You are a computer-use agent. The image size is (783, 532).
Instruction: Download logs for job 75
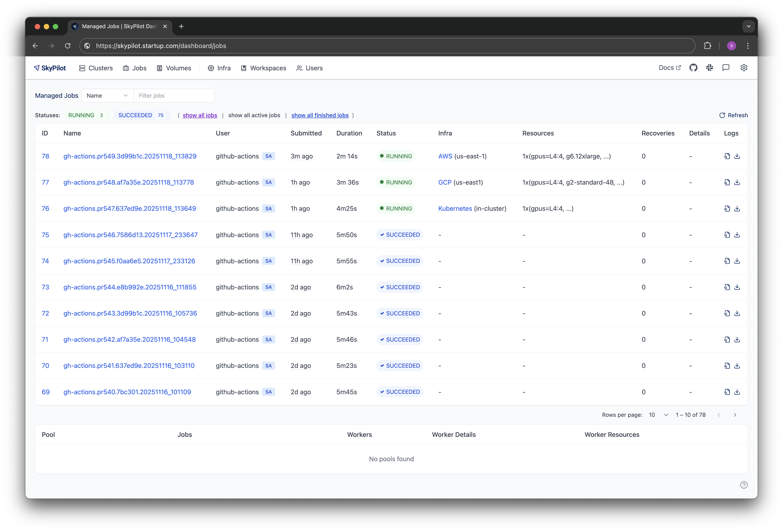pos(737,235)
